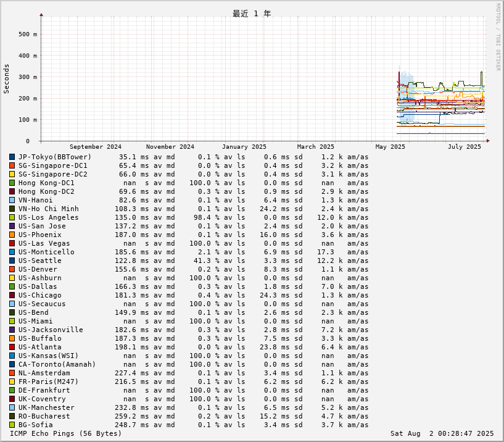This screenshot has height=442, width=504.
Task: Click the 'Seconds' y-axis label
Action: pos(6,79)
